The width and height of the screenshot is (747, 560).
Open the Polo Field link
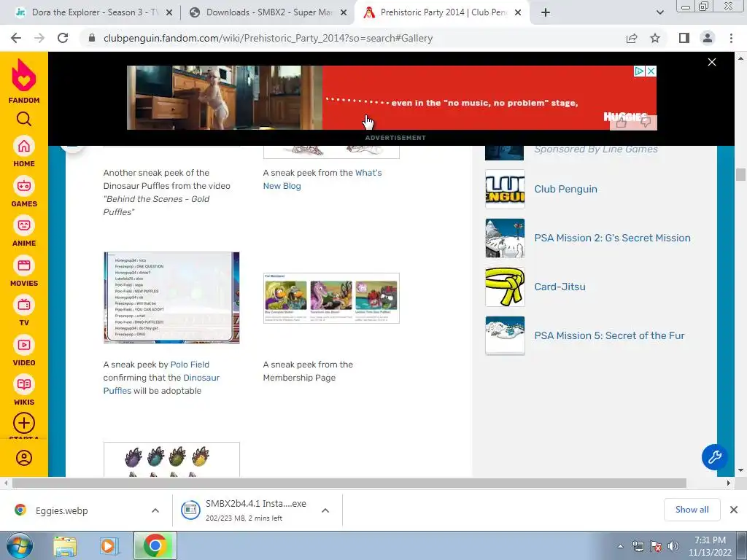(190, 365)
